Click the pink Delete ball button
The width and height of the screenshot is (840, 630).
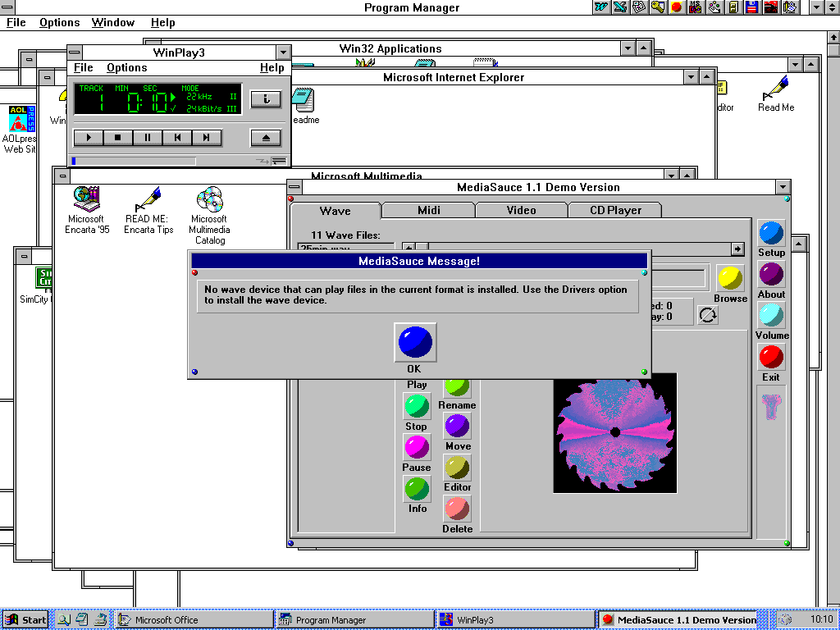[x=457, y=509]
